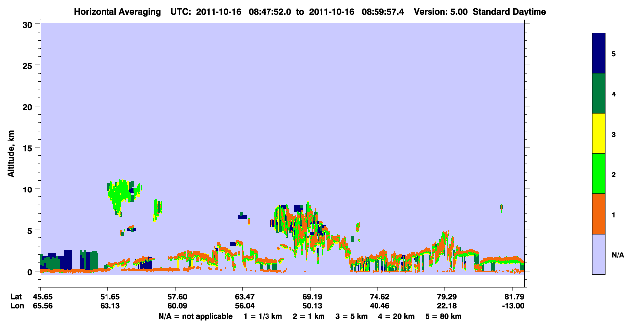Click the longitude value 60.09
Image resolution: width=644 pixels, height=330 pixels.
click(x=177, y=306)
